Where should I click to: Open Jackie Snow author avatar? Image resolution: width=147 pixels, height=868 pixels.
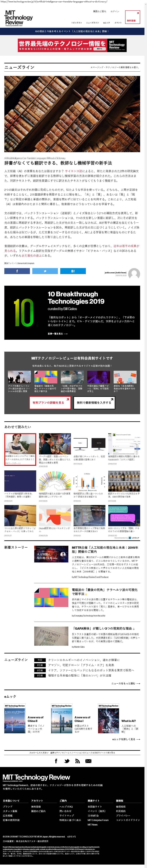(134, 274)
